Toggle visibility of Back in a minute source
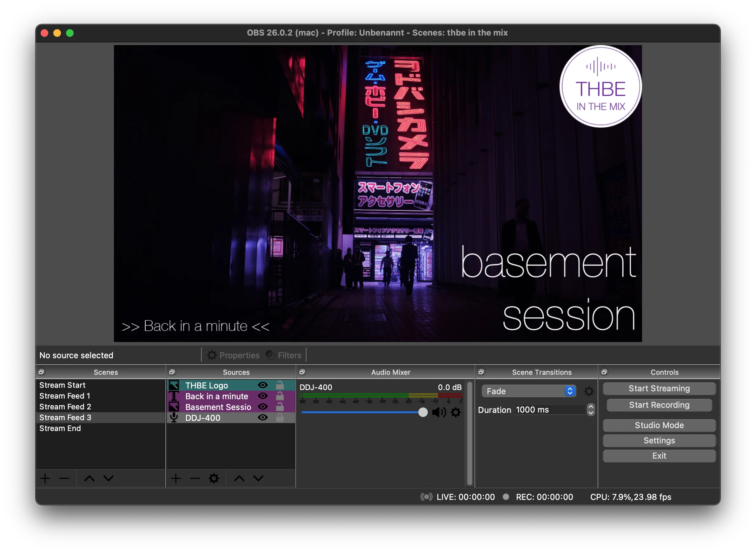 pyautogui.click(x=262, y=396)
